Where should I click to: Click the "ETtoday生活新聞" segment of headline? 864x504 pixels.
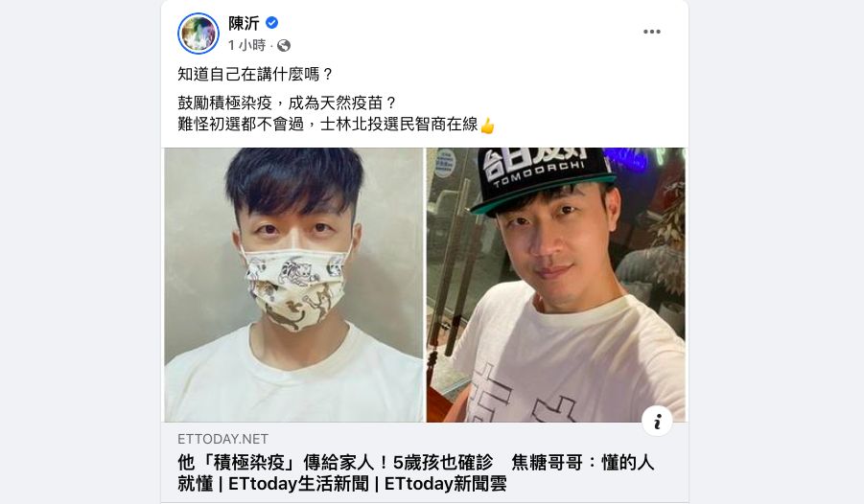click(298, 484)
